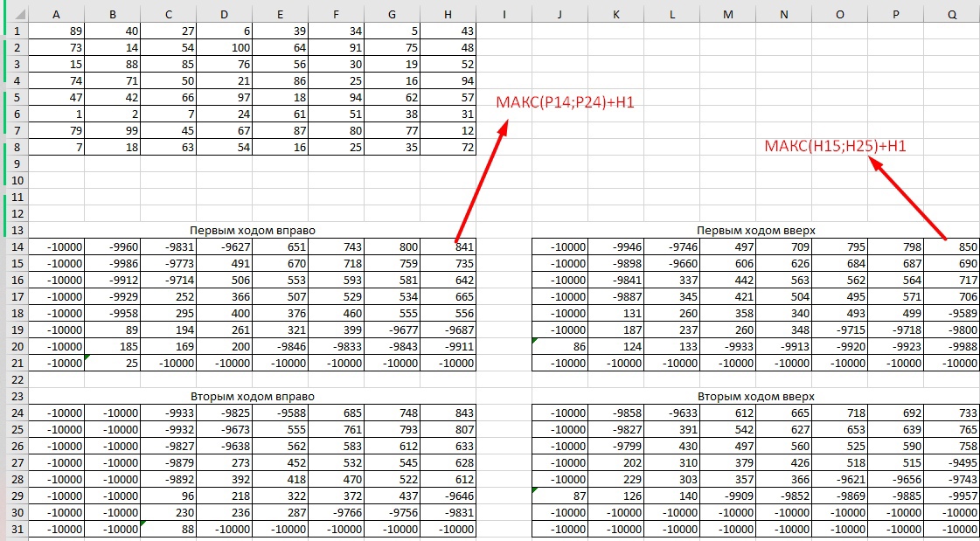Viewport: 980px width, 541px height.
Task: Select column H header
Action: 448,14
